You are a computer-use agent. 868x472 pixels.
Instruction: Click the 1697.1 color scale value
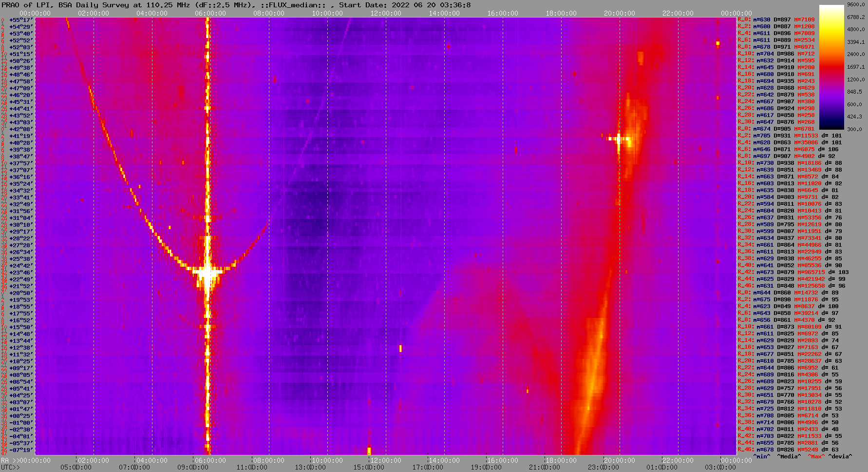click(856, 67)
